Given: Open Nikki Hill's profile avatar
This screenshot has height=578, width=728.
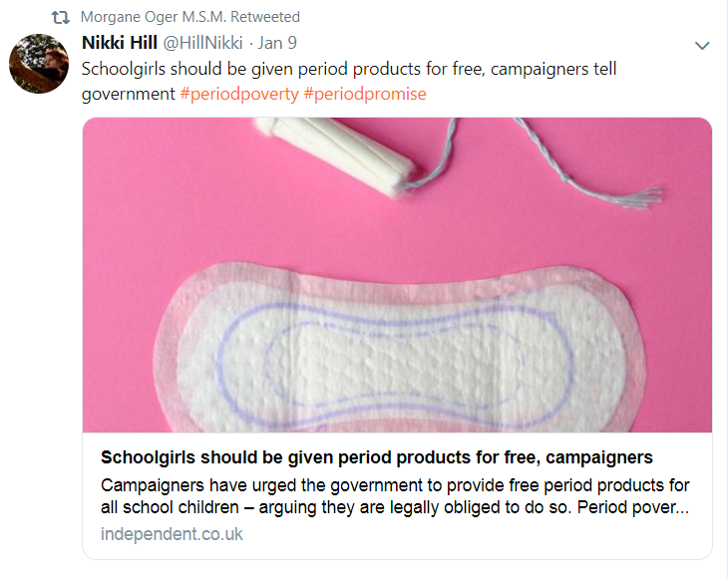Looking at the screenshot, I should (x=39, y=64).
